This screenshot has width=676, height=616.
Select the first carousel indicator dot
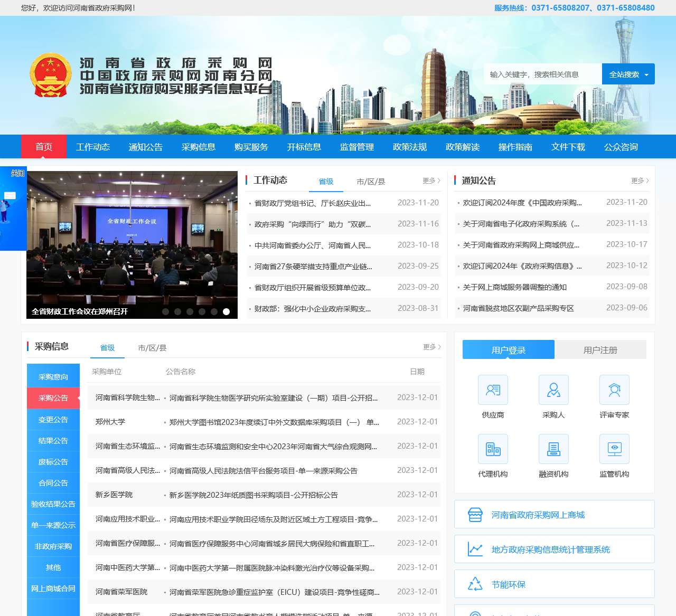coord(165,311)
